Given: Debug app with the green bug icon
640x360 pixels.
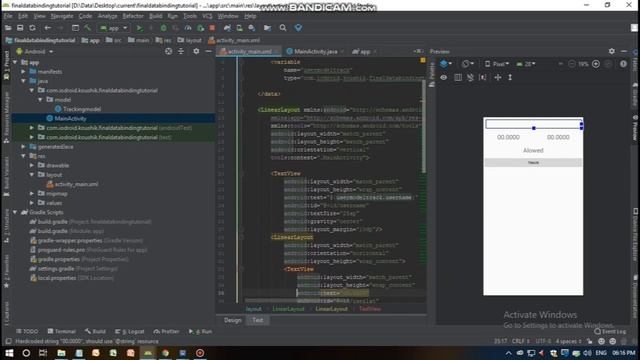Looking at the screenshot, I should coord(163,28).
